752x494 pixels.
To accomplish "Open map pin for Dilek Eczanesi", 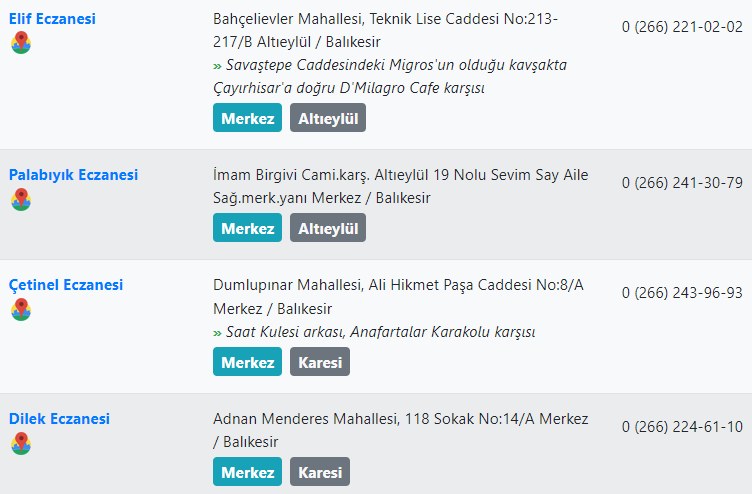I will pyautogui.click(x=21, y=443).
